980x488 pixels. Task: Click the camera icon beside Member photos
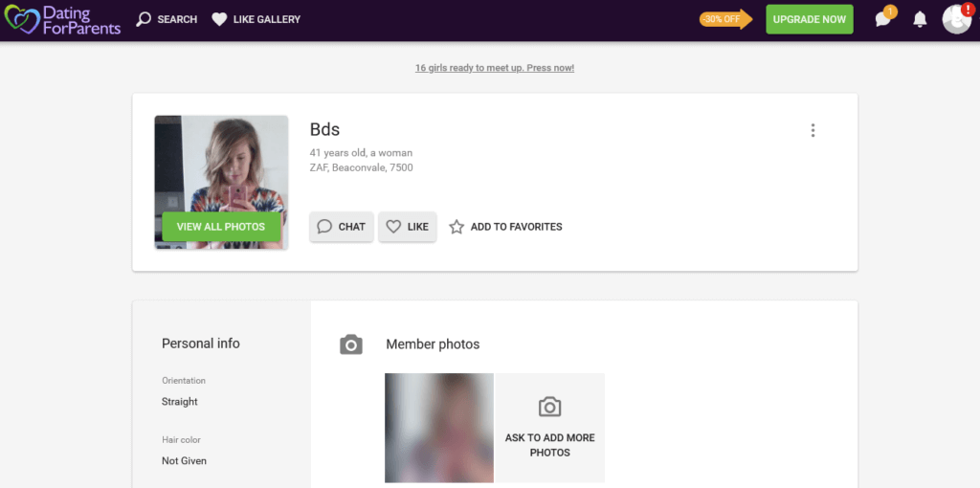click(351, 344)
